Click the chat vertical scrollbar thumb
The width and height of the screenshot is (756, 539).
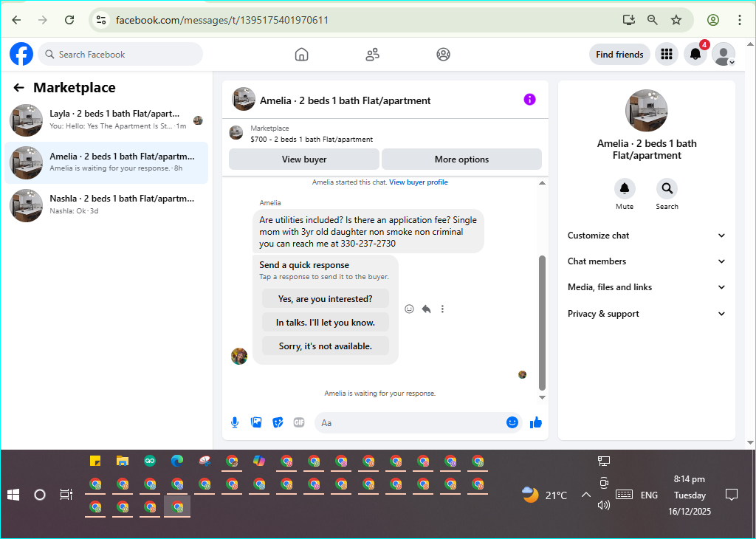tap(542, 323)
